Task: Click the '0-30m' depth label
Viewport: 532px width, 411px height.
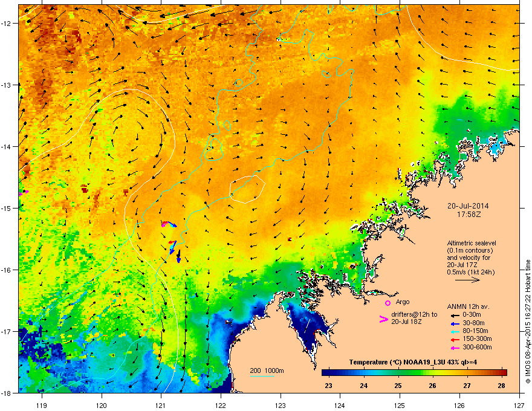Action: pyautogui.click(x=472, y=315)
